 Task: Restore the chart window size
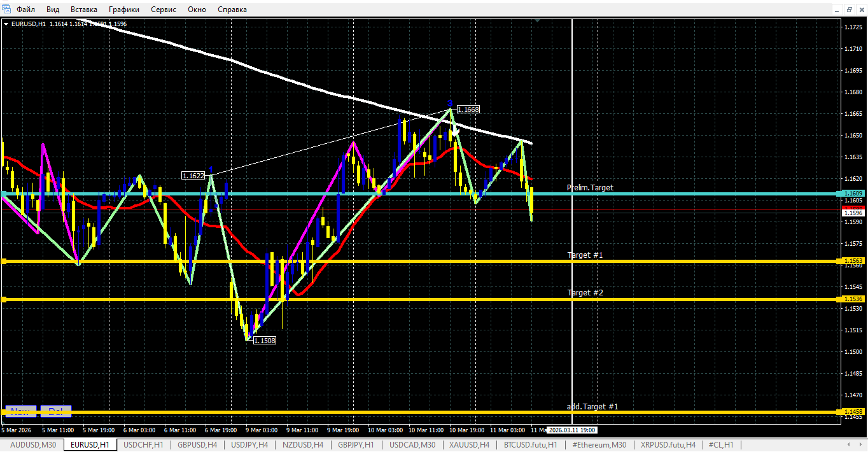tap(849, 10)
